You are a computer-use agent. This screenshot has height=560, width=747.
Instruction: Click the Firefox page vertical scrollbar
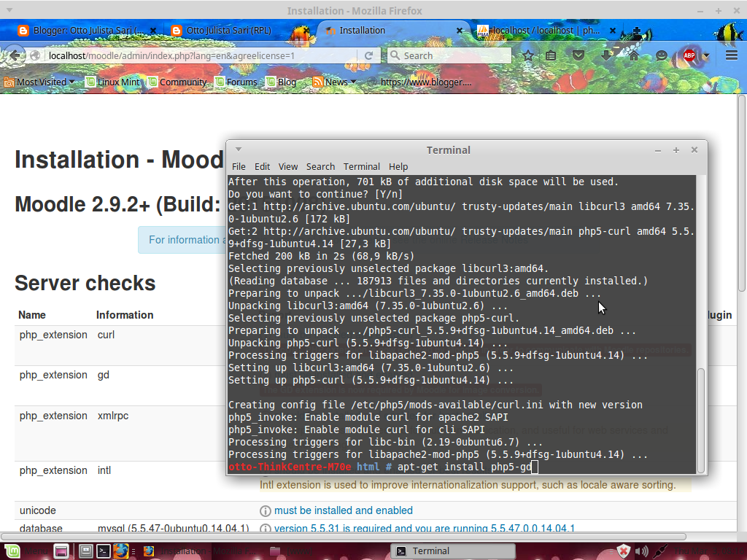(742, 193)
